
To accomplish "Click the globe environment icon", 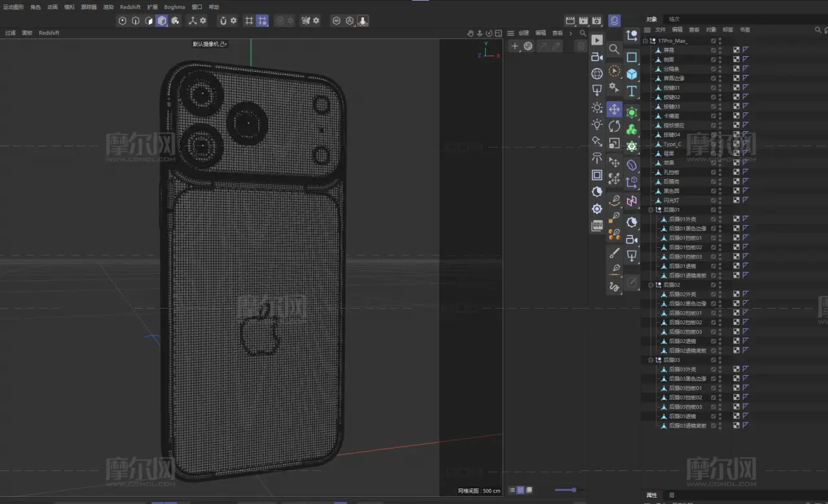I will pos(596,74).
